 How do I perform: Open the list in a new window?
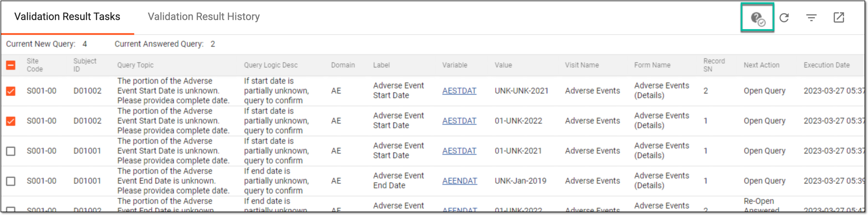[838, 17]
